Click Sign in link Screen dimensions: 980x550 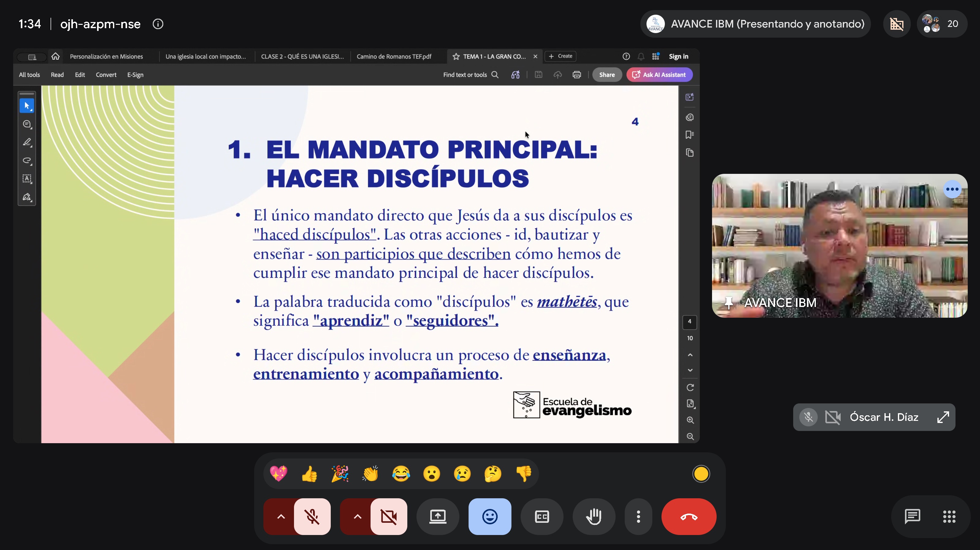pyautogui.click(x=678, y=56)
